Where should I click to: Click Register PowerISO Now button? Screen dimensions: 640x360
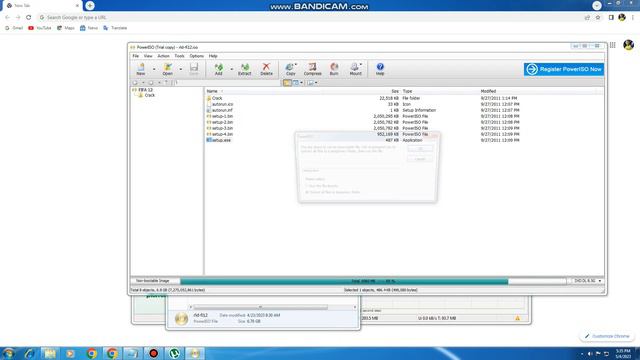click(564, 69)
